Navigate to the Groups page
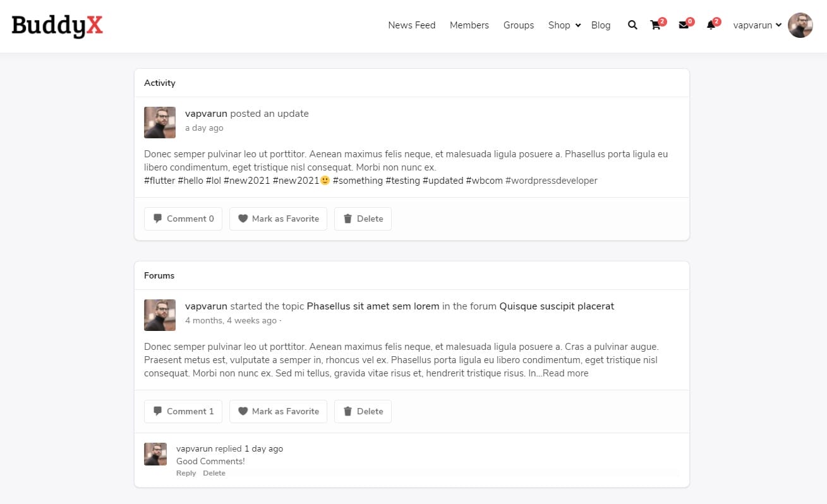This screenshot has width=827, height=504. point(518,25)
